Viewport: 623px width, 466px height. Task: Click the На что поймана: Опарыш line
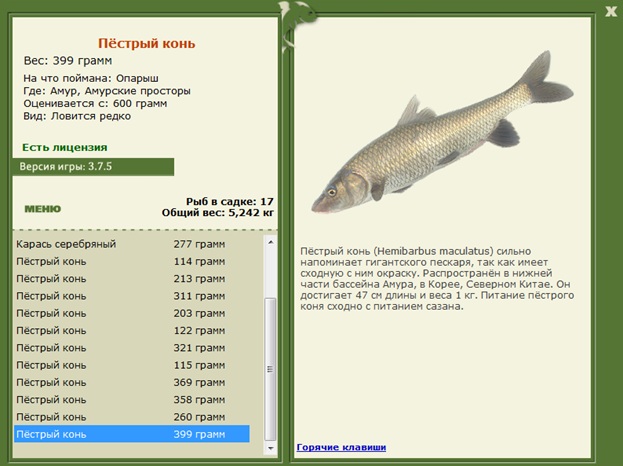pyautogui.click(x=91, y=78)
